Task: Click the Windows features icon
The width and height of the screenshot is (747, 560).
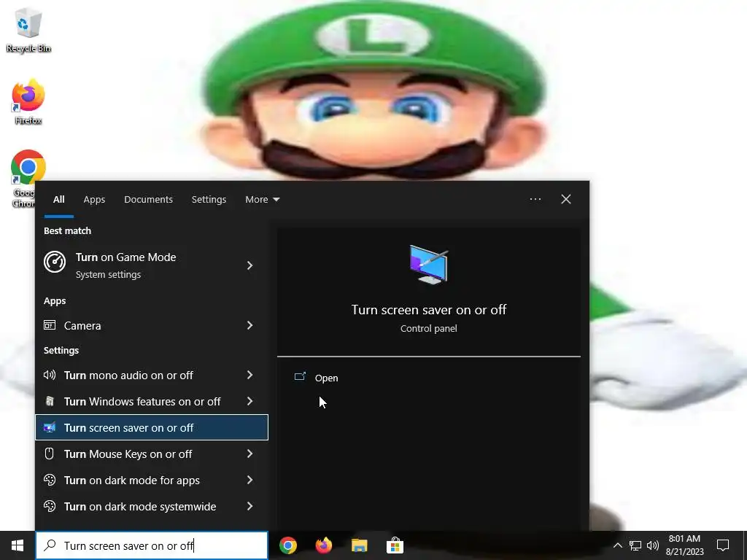Action: click(x=50, y=402)
